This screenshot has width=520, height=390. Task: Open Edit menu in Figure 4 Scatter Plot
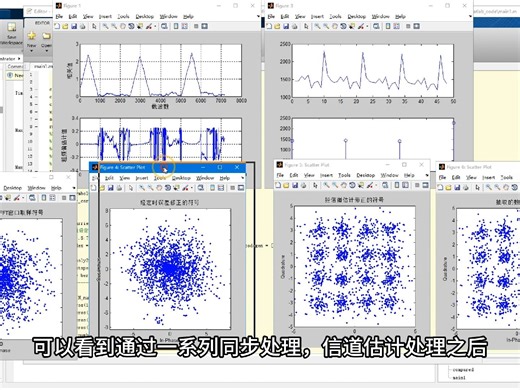coord(109,178)
